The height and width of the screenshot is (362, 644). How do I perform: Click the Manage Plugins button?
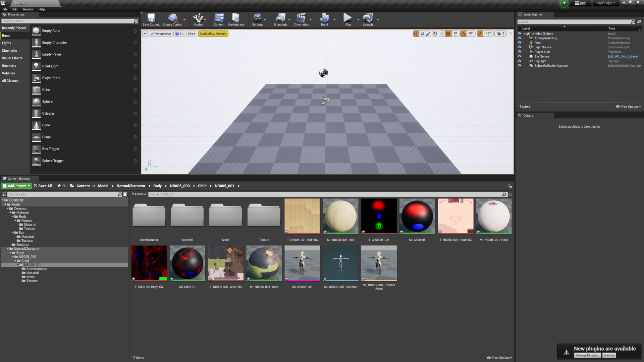coord(587,355)
